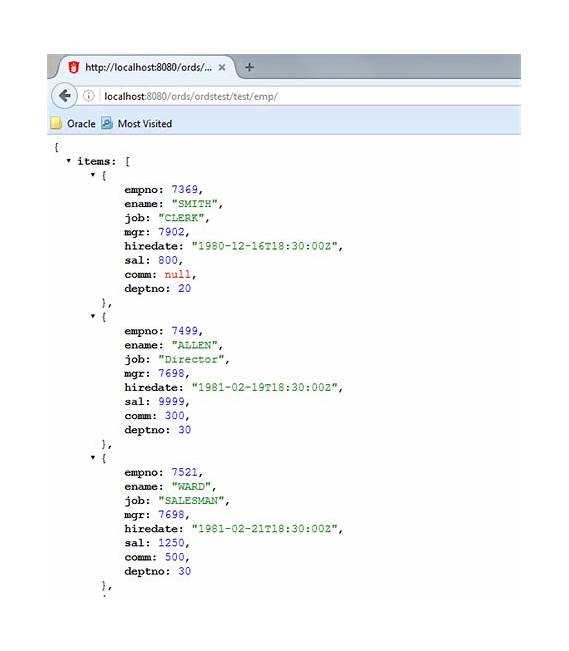Click the empno value 7521
Screen dimensions: 569x651
coord(184,472)
